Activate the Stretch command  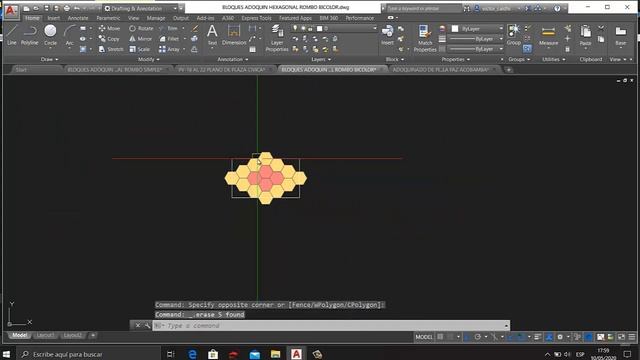click(111, 49)
